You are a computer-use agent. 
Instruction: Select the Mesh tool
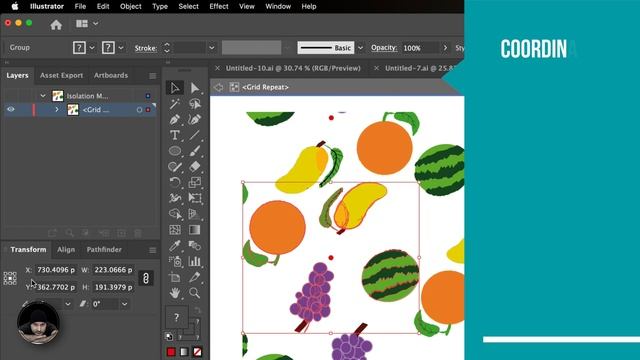click(x=175, y=230)
